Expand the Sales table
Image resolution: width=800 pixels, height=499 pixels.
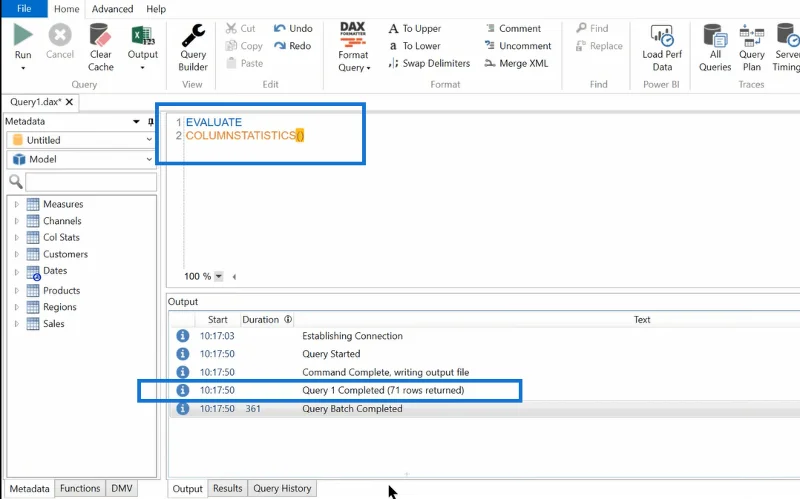pyautogui.click(x=16, y=323)
